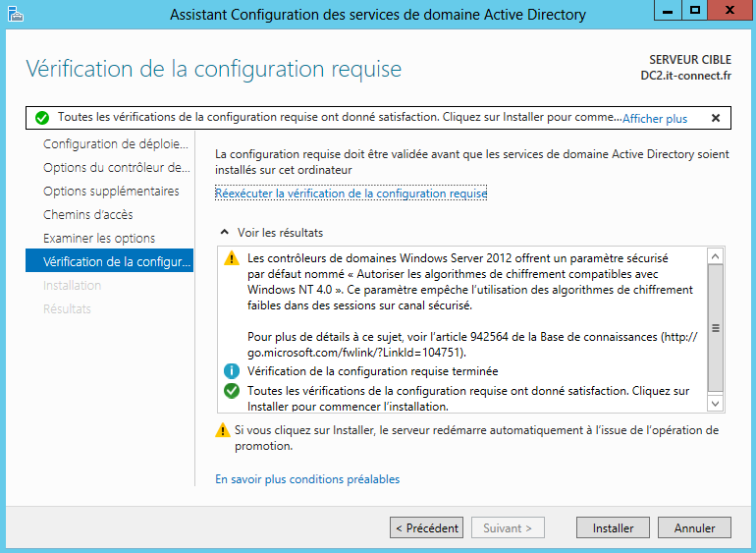This screenshot has width=756, height=553.
Task: Open 'Afficher plus' to expand the message
Action: coord(655,118)
